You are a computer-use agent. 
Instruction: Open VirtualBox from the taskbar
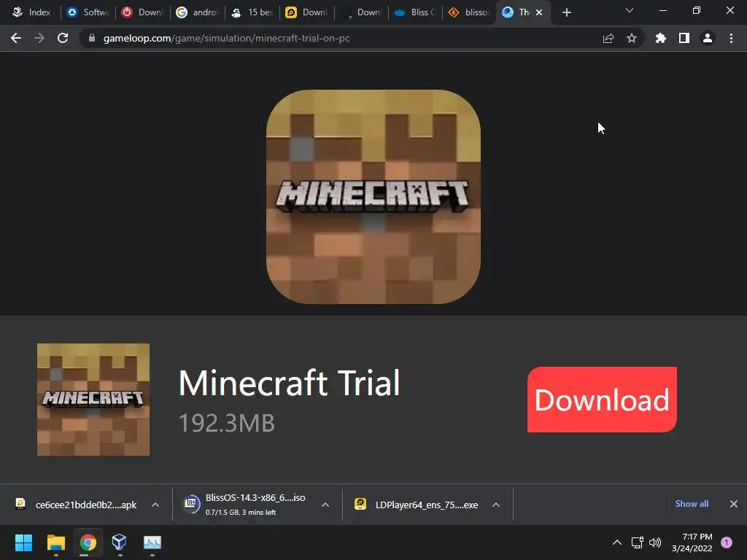(x=120, y=542)
